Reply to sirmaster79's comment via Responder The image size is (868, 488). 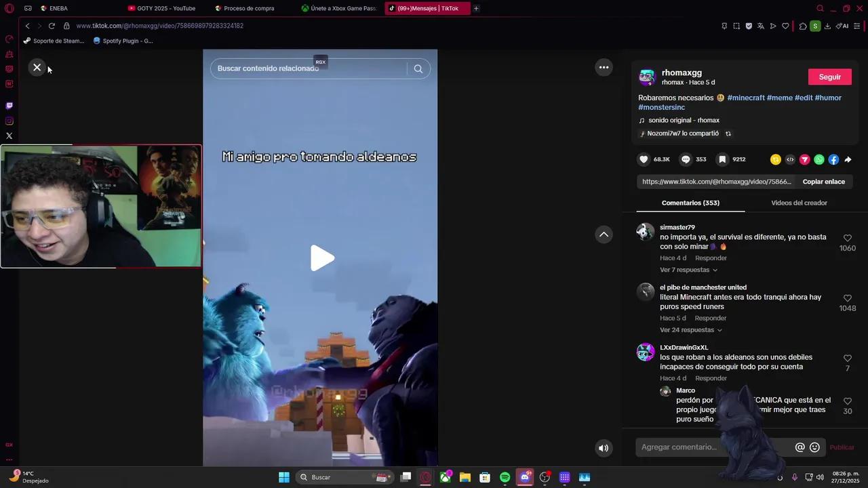(711, 258)
